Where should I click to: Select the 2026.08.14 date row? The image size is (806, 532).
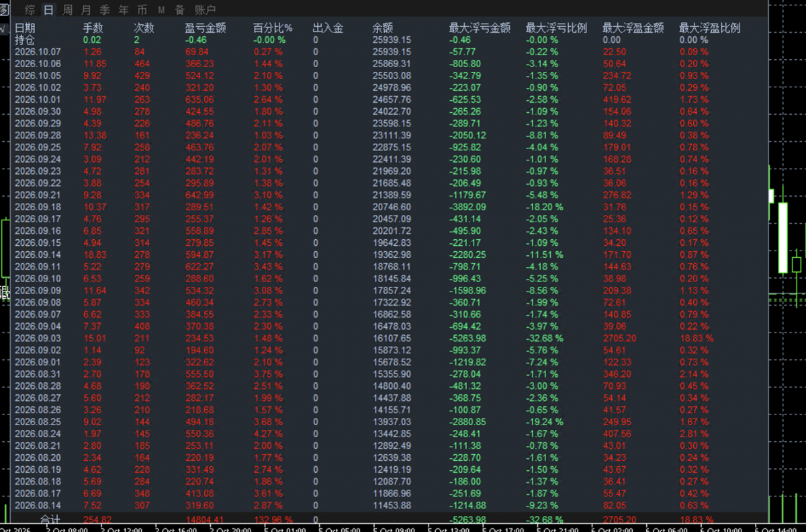pos(38,505)
